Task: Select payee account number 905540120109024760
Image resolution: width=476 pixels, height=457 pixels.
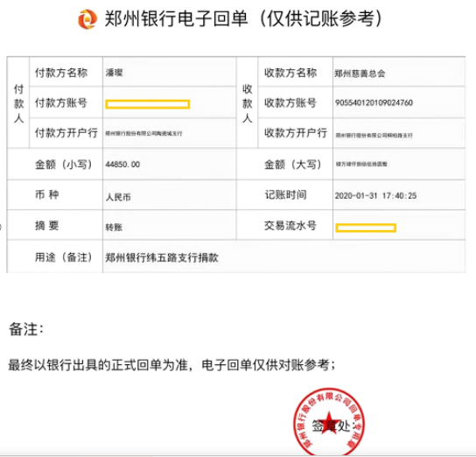Action: [374, 102]
